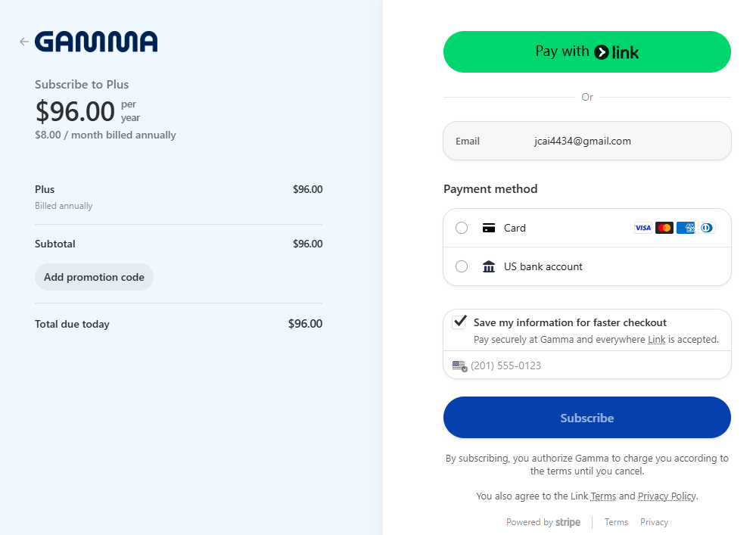This screenshot has height=535, width=756.
Task: Click the bank building icon
Action: 489,266
